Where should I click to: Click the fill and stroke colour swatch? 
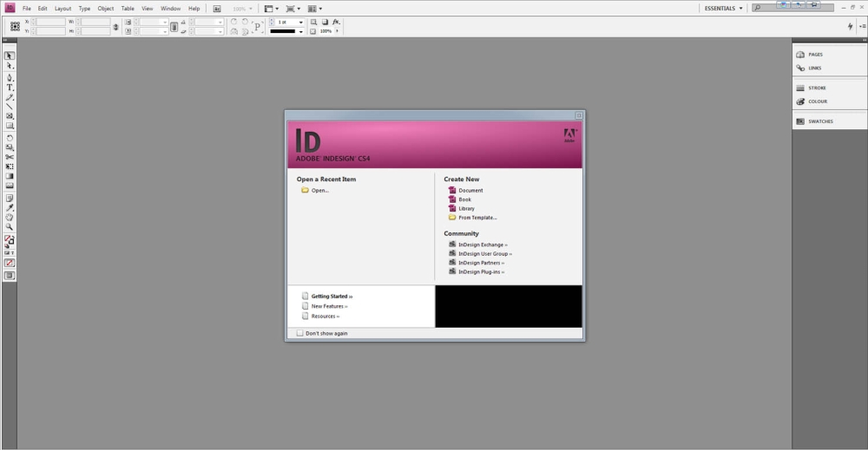click(x=10, y=240)
